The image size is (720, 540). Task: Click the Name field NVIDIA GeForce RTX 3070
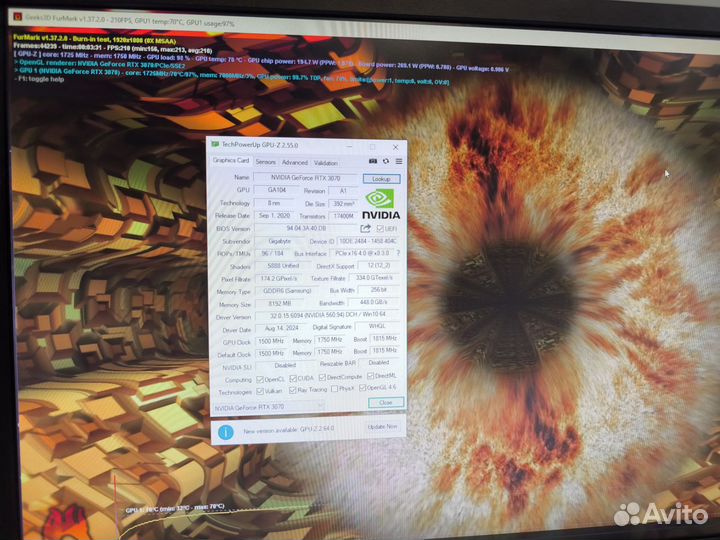click(x=305, y=178)
